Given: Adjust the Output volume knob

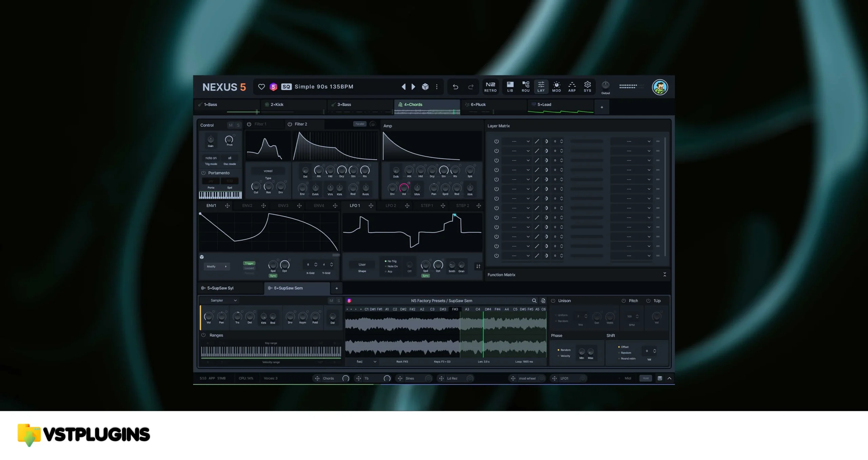Looking at the screenshot, I should pos(605,85).
